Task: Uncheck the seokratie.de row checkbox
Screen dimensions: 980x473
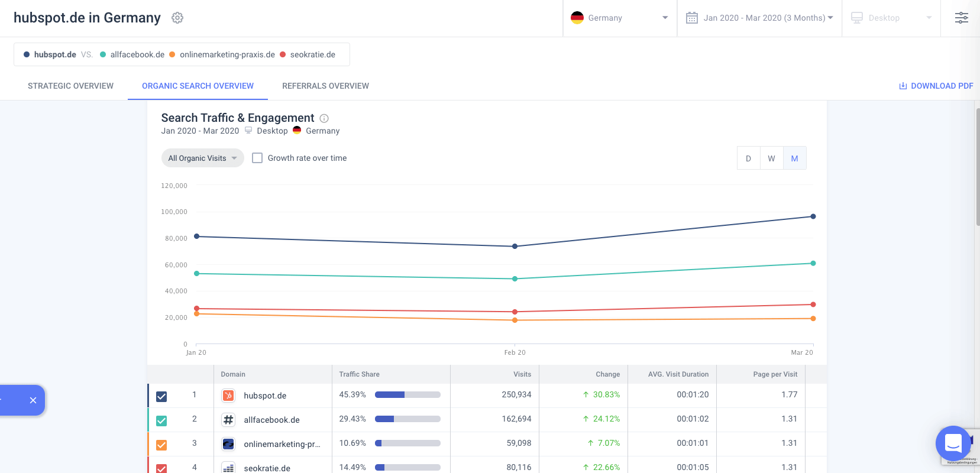Action: [x=161, y=468]
